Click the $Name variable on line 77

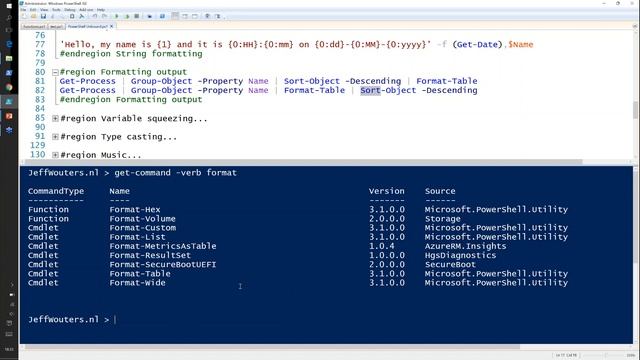click(x=521, y=44)
